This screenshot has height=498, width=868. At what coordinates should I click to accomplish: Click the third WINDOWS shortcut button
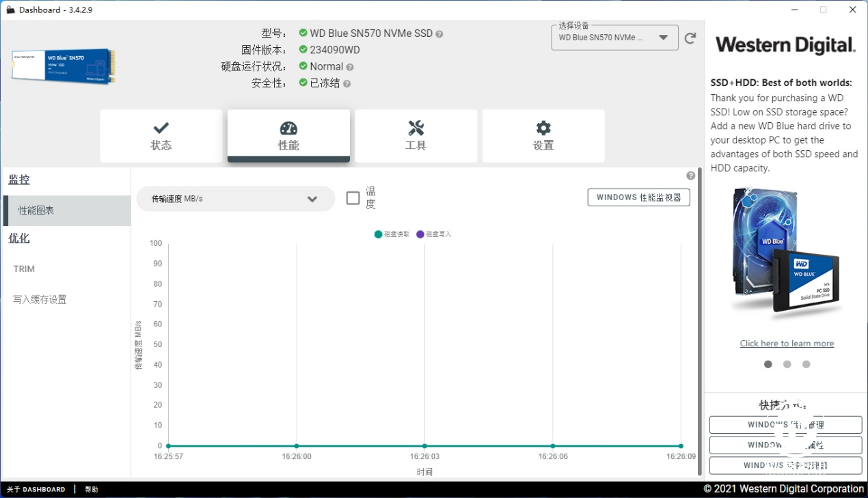(x=785, y=465)
